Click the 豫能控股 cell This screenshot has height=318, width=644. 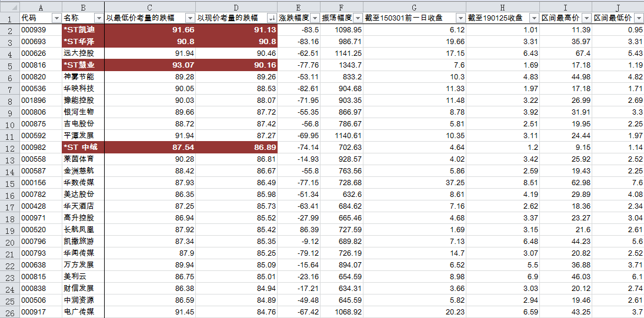coord(84,100)
